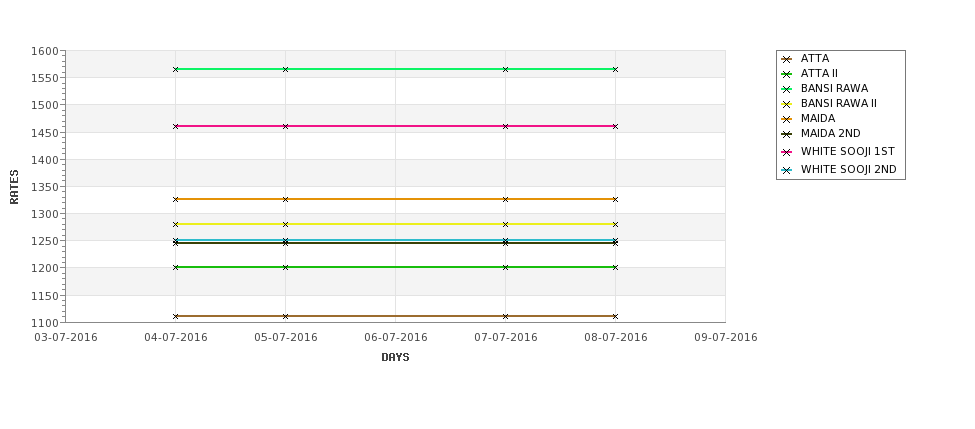Click the ATTA II legend marker icon
This screenshot has width=975, height=429.
[x=787, y=74]
